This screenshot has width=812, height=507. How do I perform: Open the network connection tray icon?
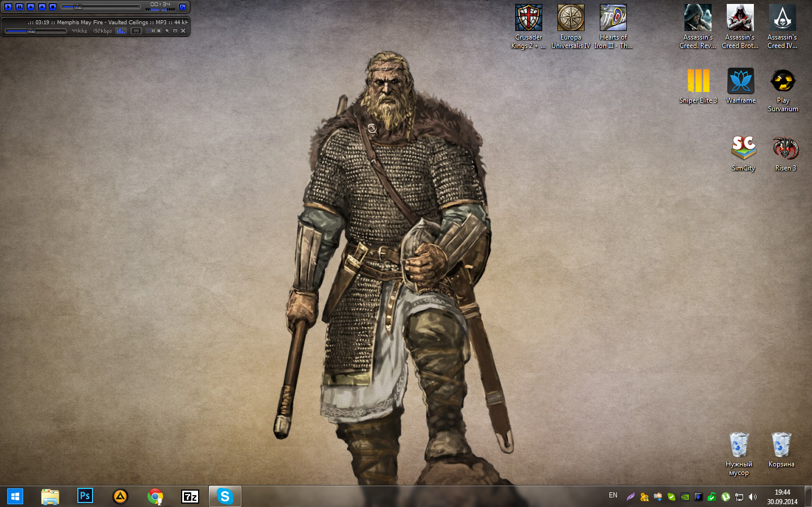pyautogui.click(x=739, y=497)
